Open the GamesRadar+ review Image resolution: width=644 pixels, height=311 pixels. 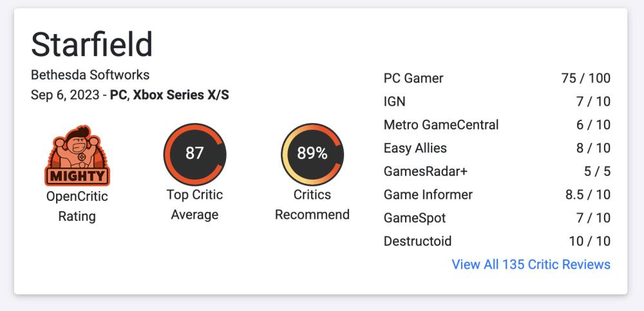[x=424, y=171]
